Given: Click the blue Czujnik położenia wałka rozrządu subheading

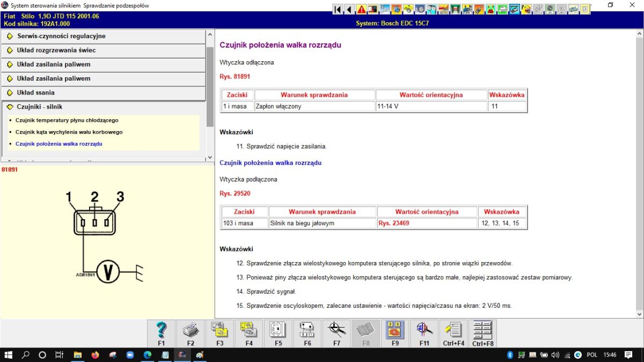Looking at the screenshot, I should coord(270,163).
